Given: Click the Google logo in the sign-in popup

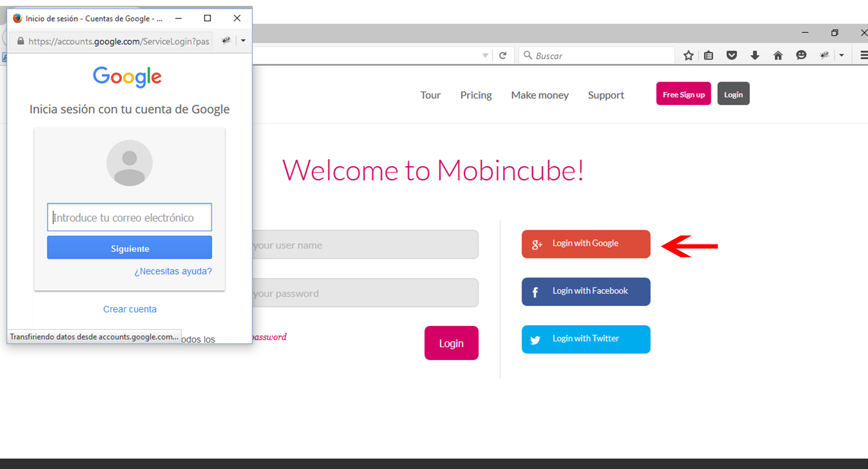Looking at the screenshot, I should tap(128, 77).
